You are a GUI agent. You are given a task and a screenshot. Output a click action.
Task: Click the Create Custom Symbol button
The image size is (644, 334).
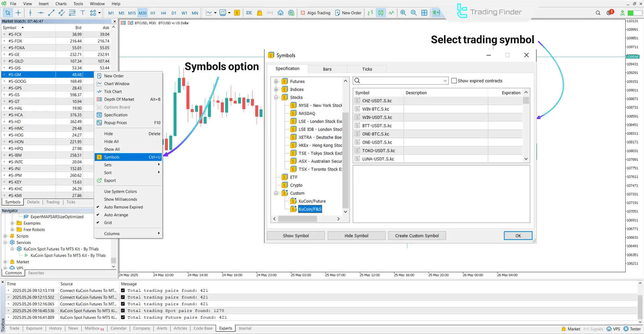click(x=417, y=235)
